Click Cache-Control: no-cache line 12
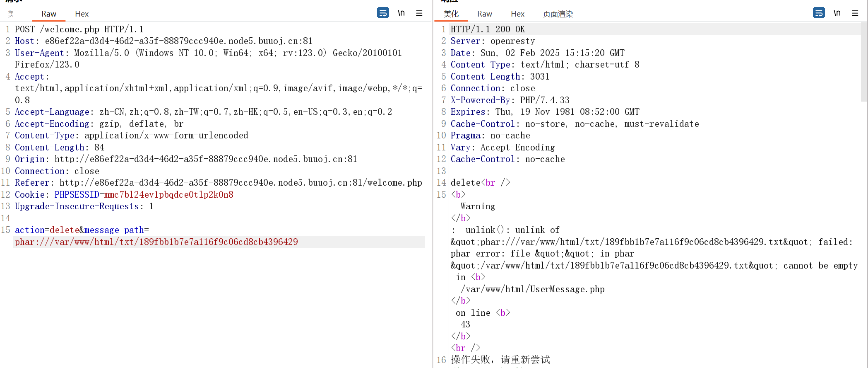The image size is (868, 368). (x=508, y=159)
